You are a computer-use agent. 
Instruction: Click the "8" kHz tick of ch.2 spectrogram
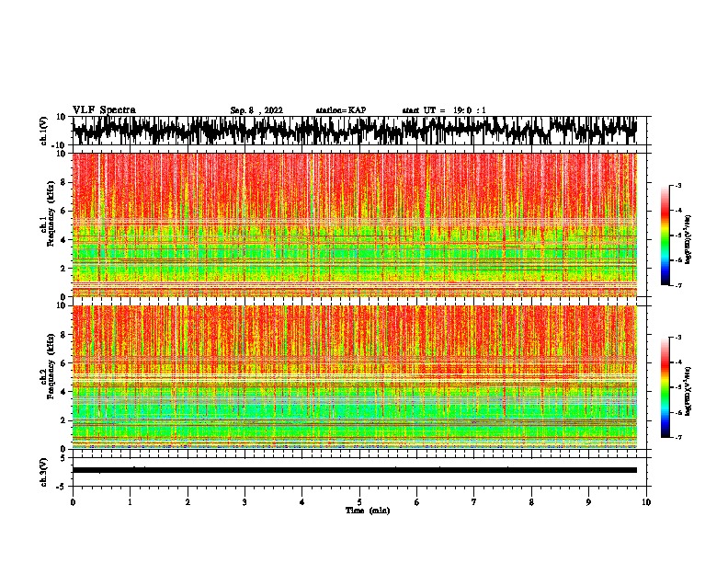point(64,335)
